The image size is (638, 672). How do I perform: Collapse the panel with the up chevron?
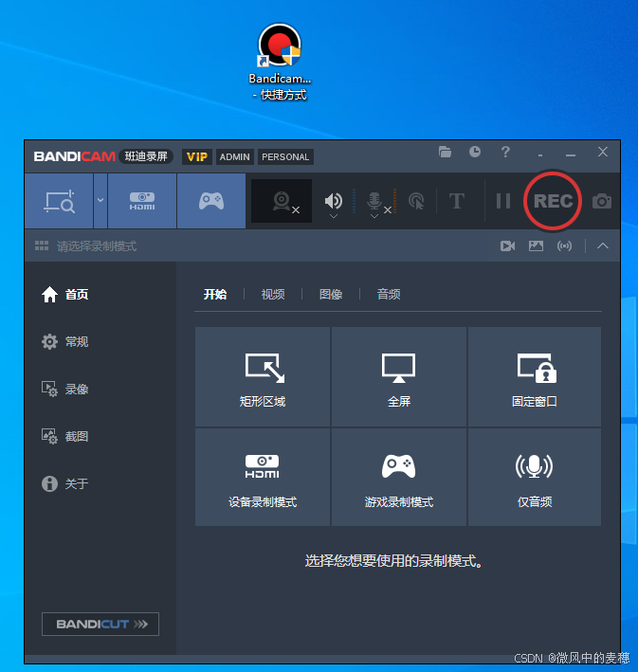(x=603, y=246)
